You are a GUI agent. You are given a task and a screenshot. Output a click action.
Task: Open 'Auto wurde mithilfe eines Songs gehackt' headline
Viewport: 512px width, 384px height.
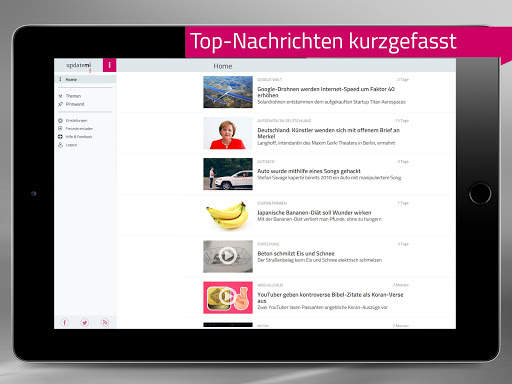pyautogui.click(x=309, y=171)
